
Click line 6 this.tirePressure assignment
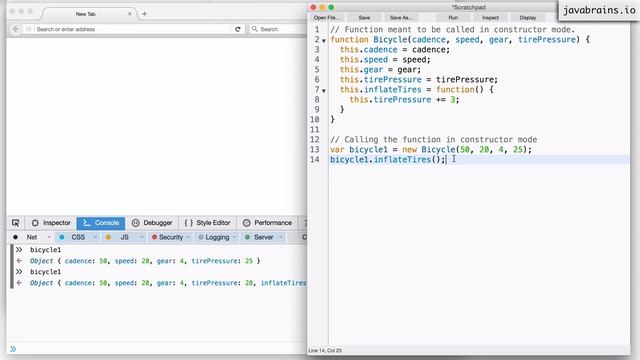[x=419, y=80]
